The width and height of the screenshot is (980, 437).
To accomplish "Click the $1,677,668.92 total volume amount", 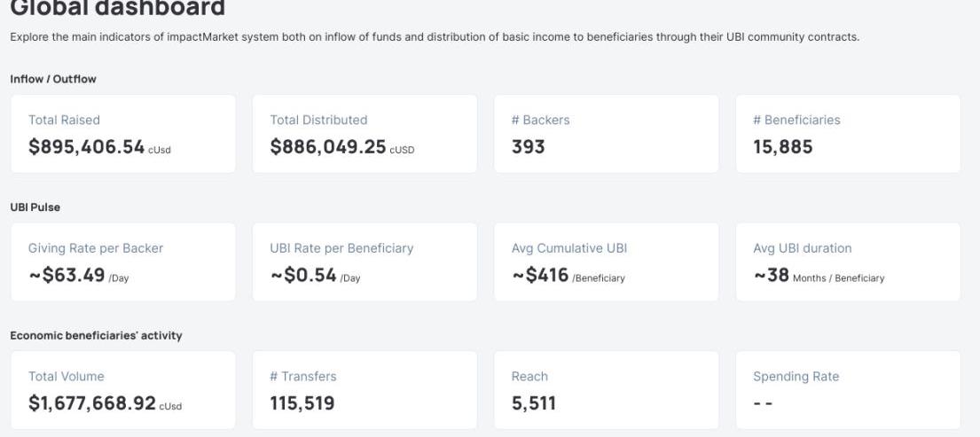I will (x=92, y=403).
